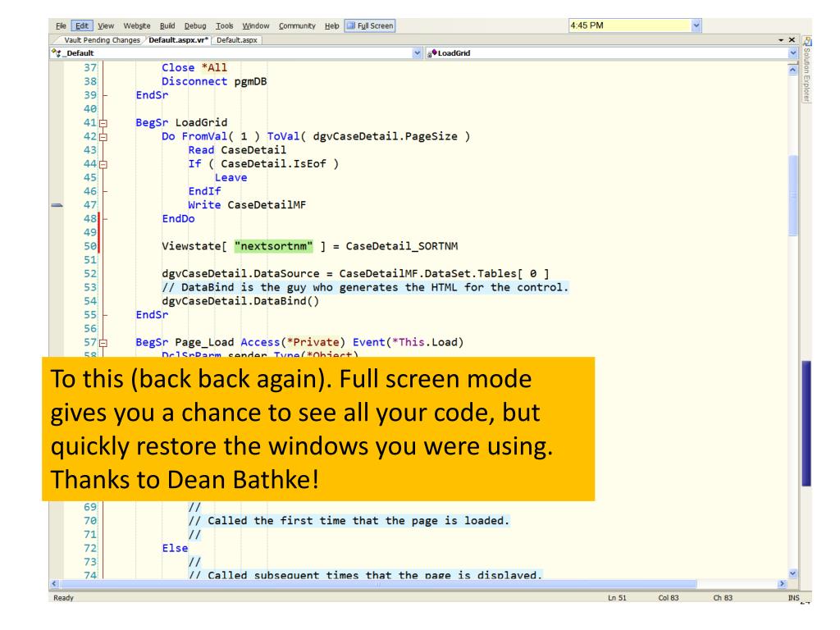Collapse the If CaseDetail.IsEof block
Viewport: 840px width, 630px height.
click(x=103, y=164)
